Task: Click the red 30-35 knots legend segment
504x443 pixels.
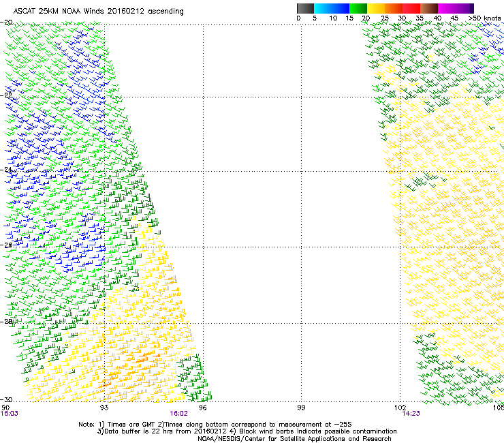Action: click(x=411, y=8)
